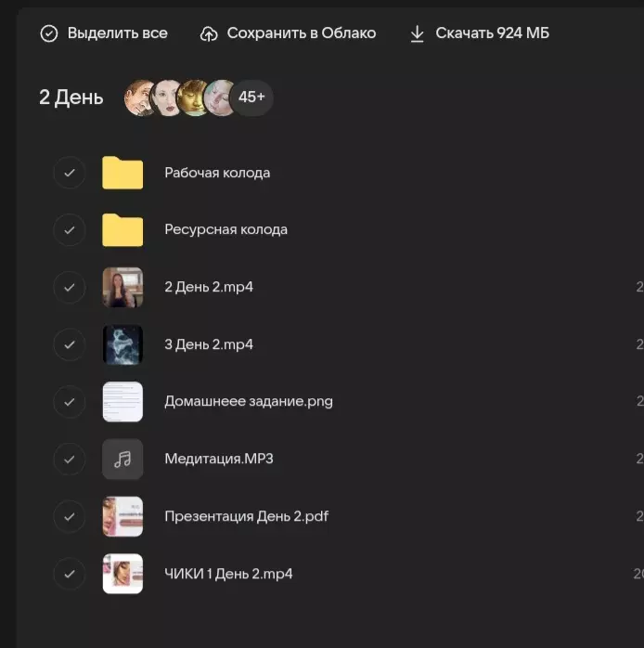Open Домашнеее задание.png image thumbnail
Image resolution: width=644 pixels, height=648 pixels.
click(122, 402)
